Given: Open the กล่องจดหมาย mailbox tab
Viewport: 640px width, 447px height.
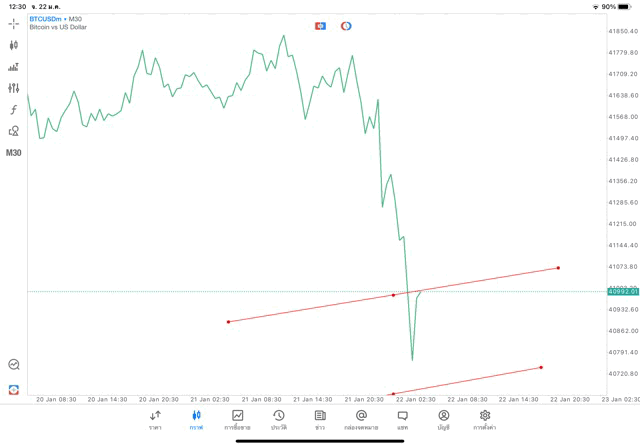Looking at the screenshot, I should point(361,419).
